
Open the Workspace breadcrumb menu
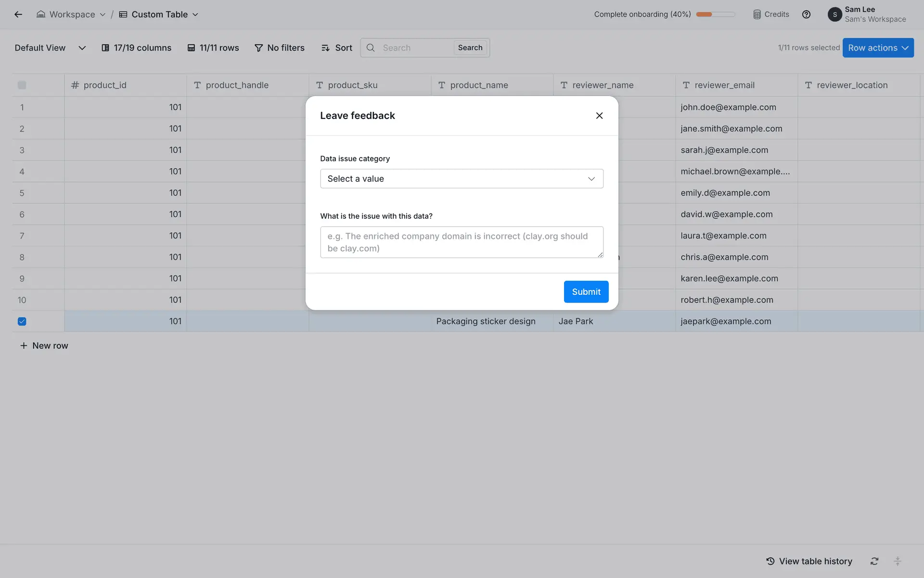[x=71, y=14]
